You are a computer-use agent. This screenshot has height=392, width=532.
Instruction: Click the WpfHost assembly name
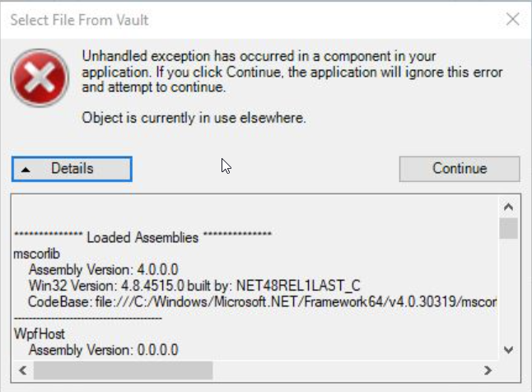[x=38, y=334]
